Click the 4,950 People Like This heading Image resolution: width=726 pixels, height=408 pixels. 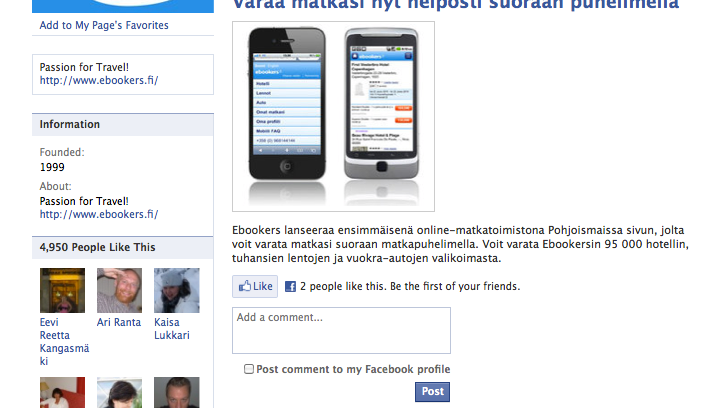(x=97, y=247)
